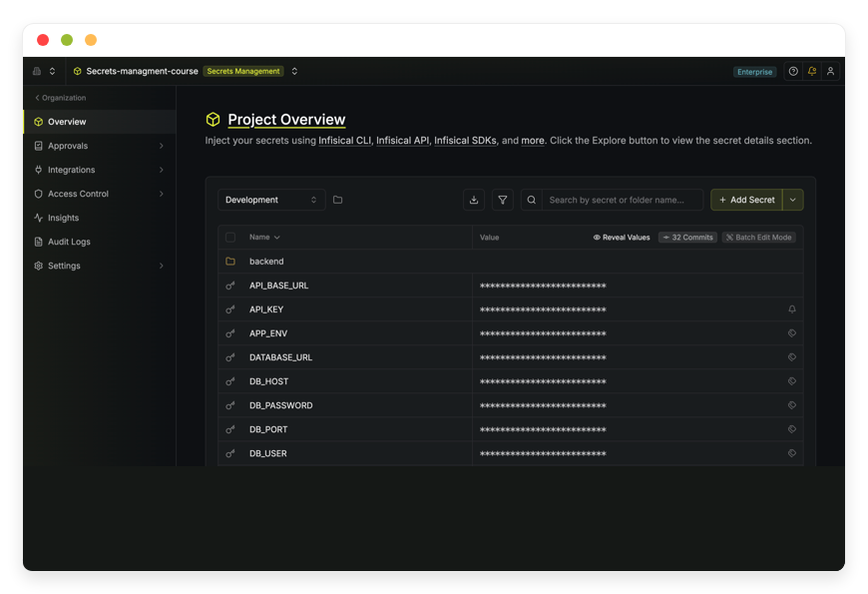Expand the Access Control chevron

[161, 194]
